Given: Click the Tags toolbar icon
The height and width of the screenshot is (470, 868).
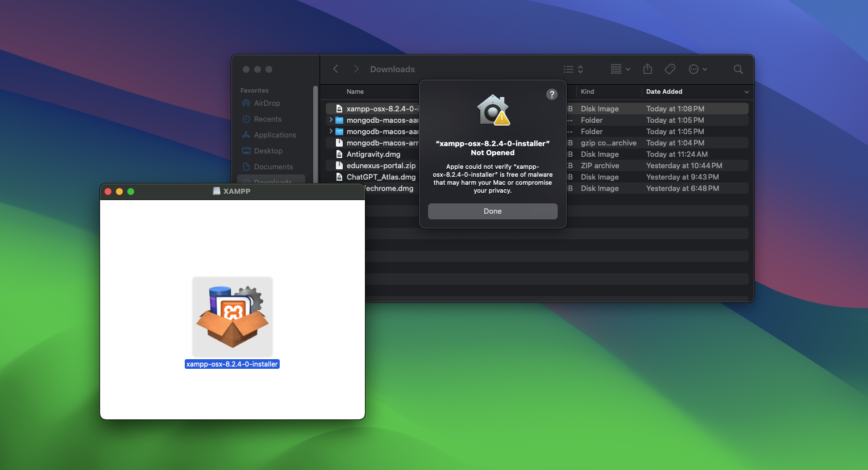Looking at the screenshot, I should click(670, 69).
